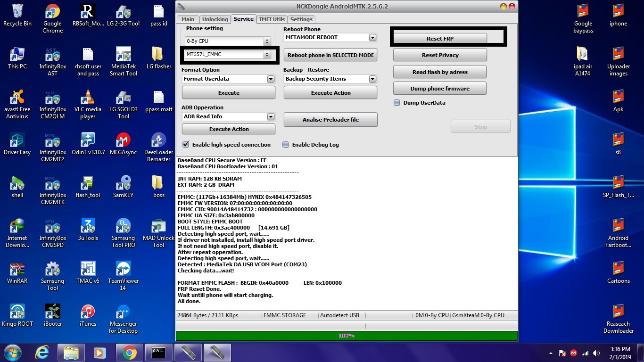This screenshot has width=644, height=362.
Task: Open MediaTek Smart Tool desktop icon
Action: pos(124,61)
